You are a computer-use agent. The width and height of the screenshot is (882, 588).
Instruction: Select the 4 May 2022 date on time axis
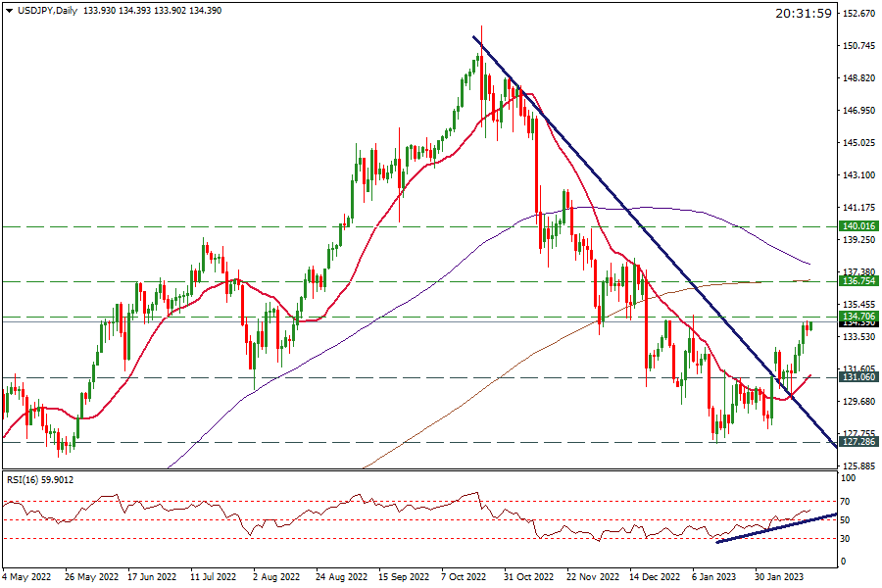click(26, 575)
